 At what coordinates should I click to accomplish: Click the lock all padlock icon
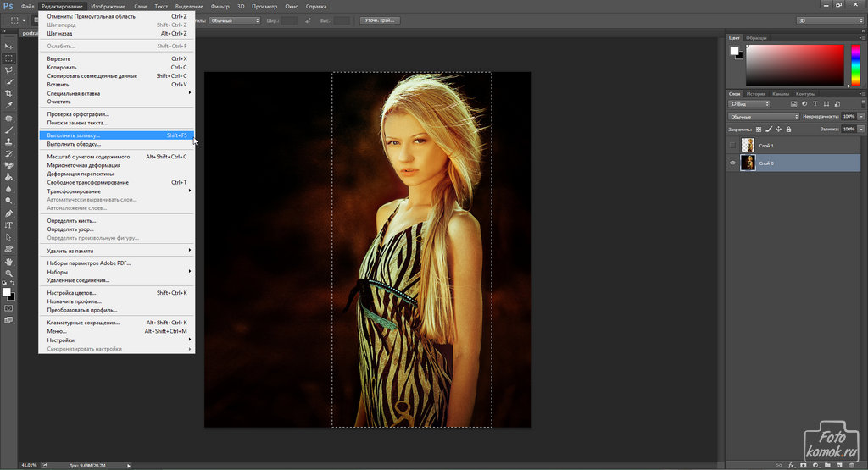click(x=790, y=130)
